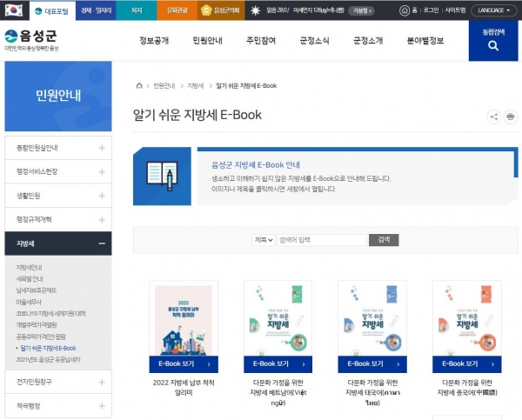Screen dimensions: 522x420
Task: Click the 통합검색 magnifier icon
Action: [492, 49]
